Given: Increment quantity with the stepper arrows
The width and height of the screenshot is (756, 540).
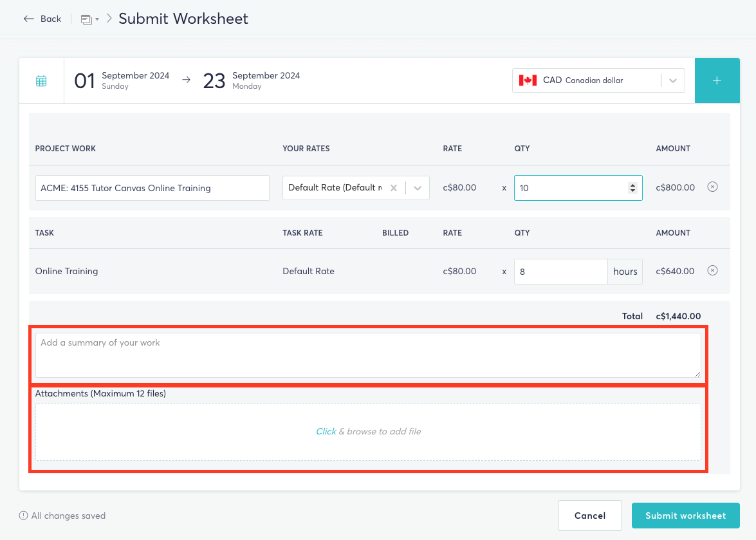Looking at the screenshot, I should coord(634,187).
